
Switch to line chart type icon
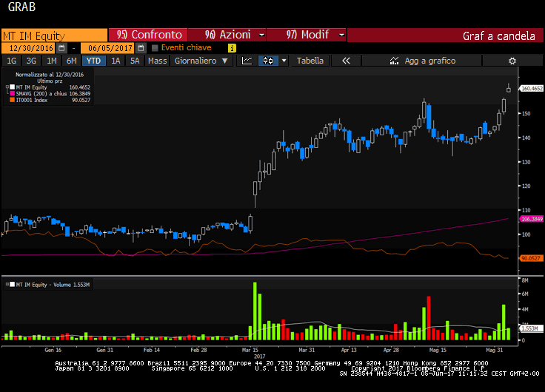click(x=248, y=61)
